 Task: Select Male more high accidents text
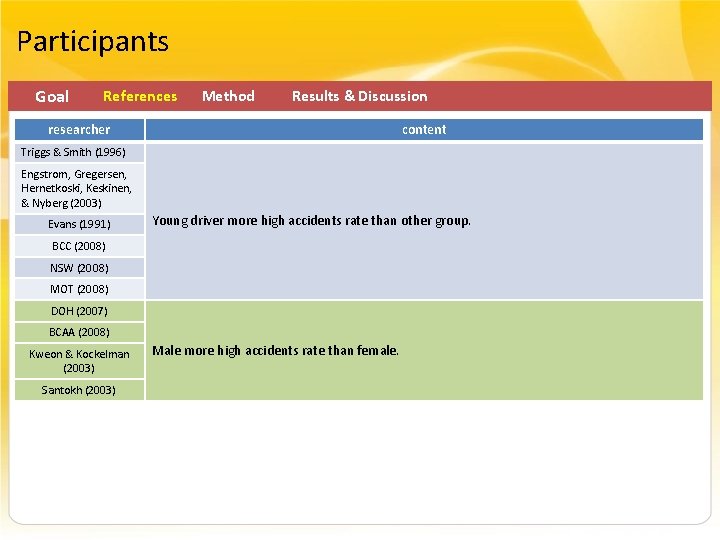click(x=275, y=351)
